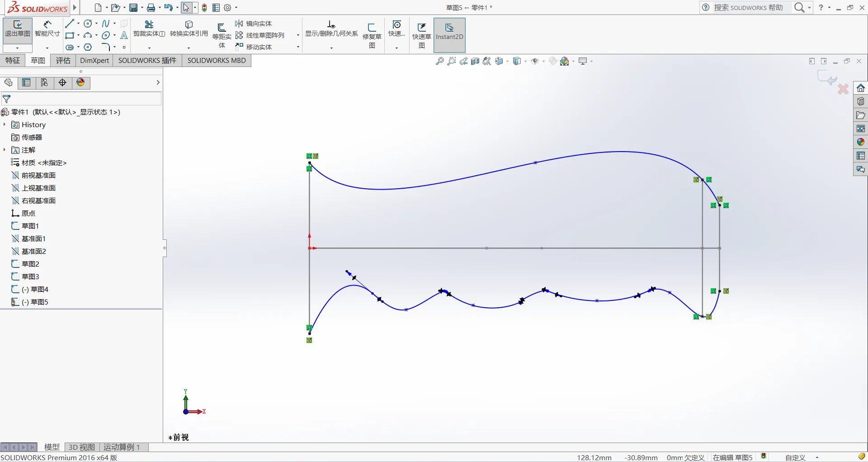Toggle the Select cursor tool
The height and width of the screenshot is (462, 868).
186,8
